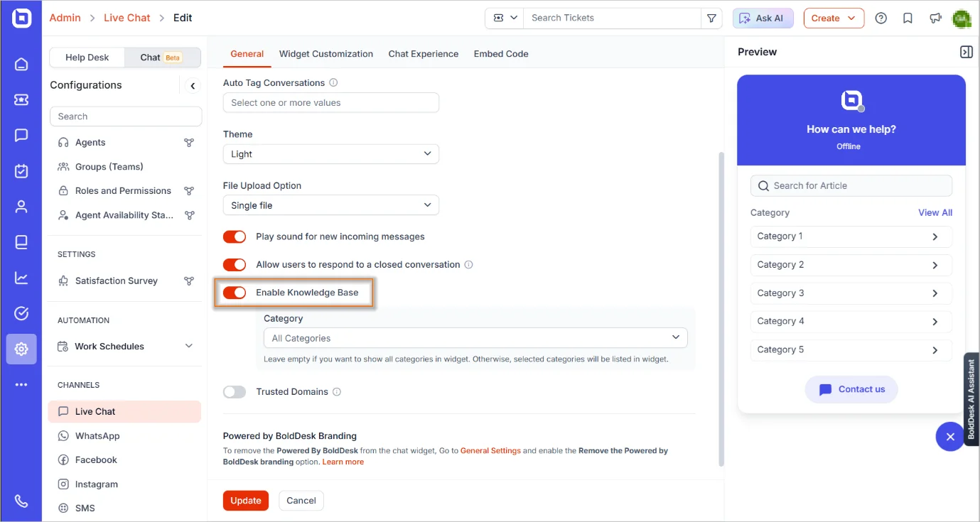Toggle Enable Knowledge Base switch
Screen dimensions: 980x522
coord(235,293)
